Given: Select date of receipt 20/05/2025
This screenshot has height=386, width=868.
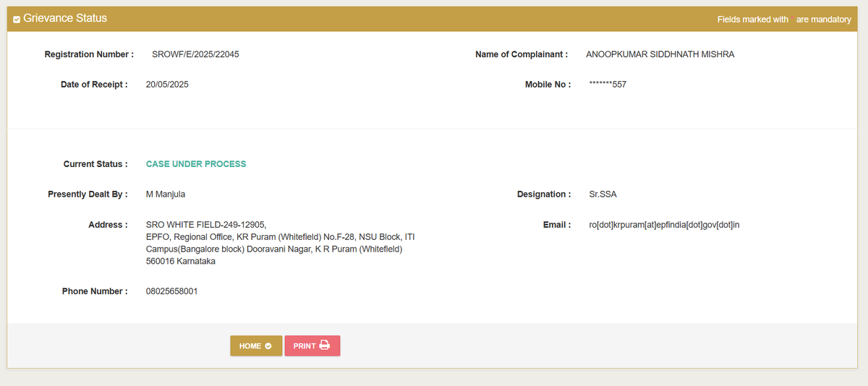Looking at the screenshot, I should pos(167,85).
